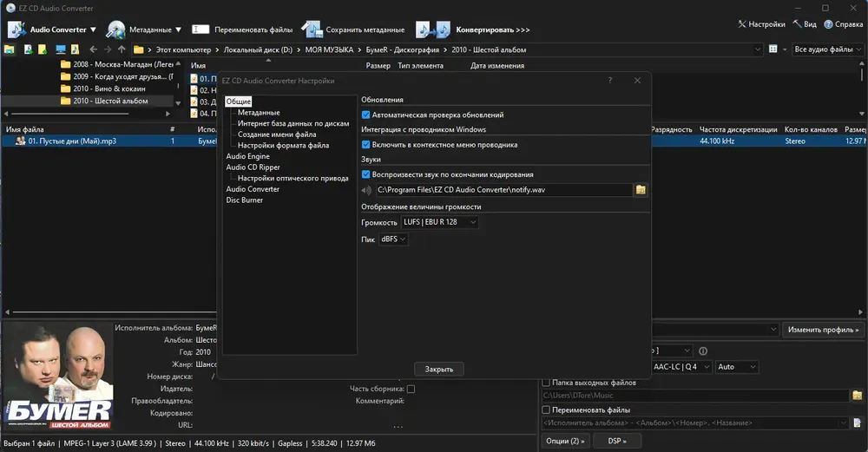Open the Громкость LUFS | EBU R 128 dropdown

point(439,222)
